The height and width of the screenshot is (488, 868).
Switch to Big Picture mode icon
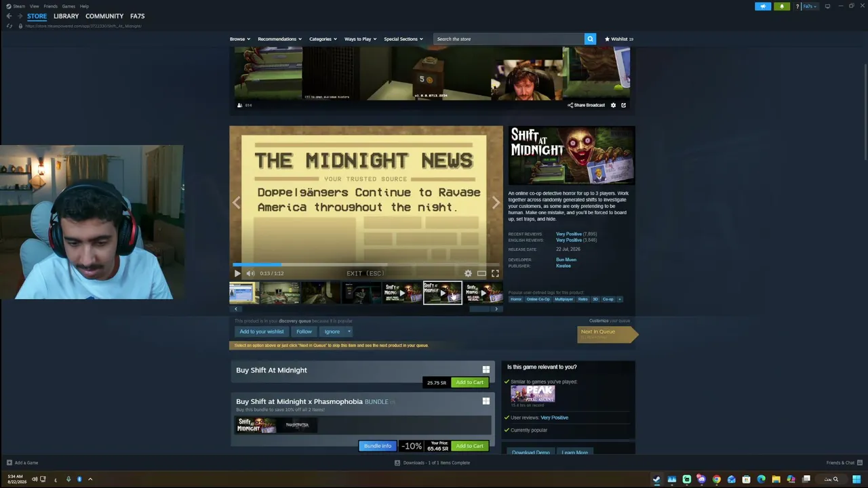[827, 6]
